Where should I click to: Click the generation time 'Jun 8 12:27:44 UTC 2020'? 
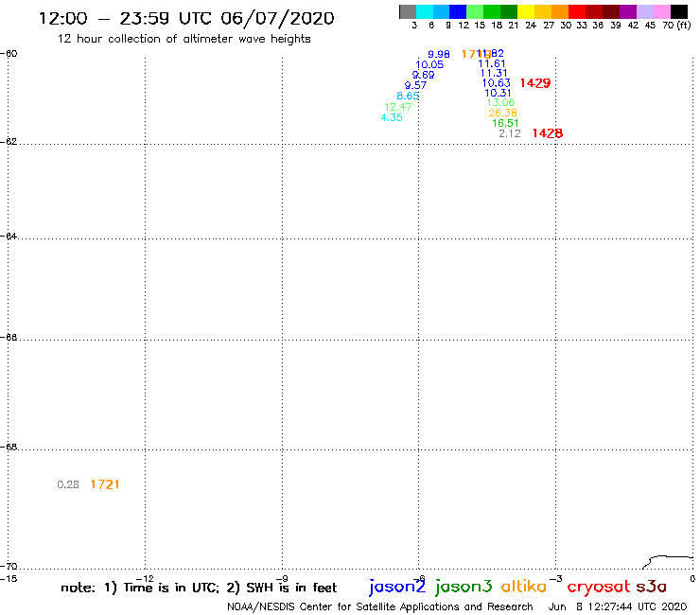click(x=618, y=606)
